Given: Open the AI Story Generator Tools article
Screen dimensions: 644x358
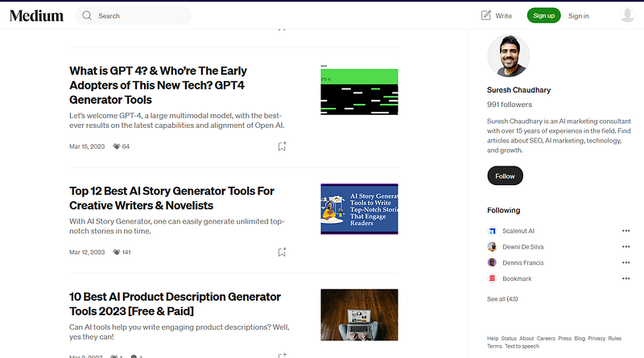Looking at the screenshot, I should click(x=171, y=198).
